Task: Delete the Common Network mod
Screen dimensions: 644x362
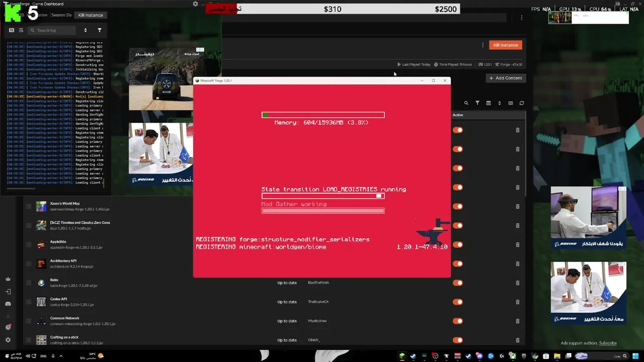Action: pos(518,321)
